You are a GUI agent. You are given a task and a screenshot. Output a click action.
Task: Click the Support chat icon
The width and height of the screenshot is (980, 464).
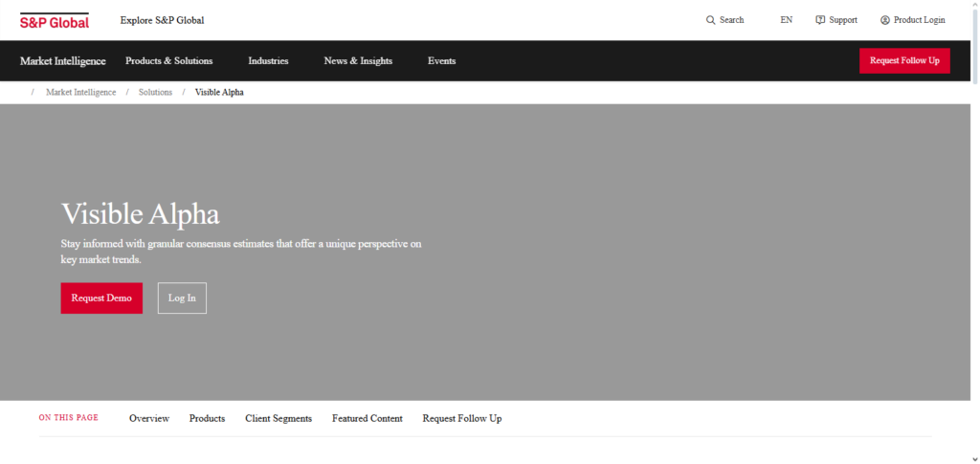coord(820,20)
